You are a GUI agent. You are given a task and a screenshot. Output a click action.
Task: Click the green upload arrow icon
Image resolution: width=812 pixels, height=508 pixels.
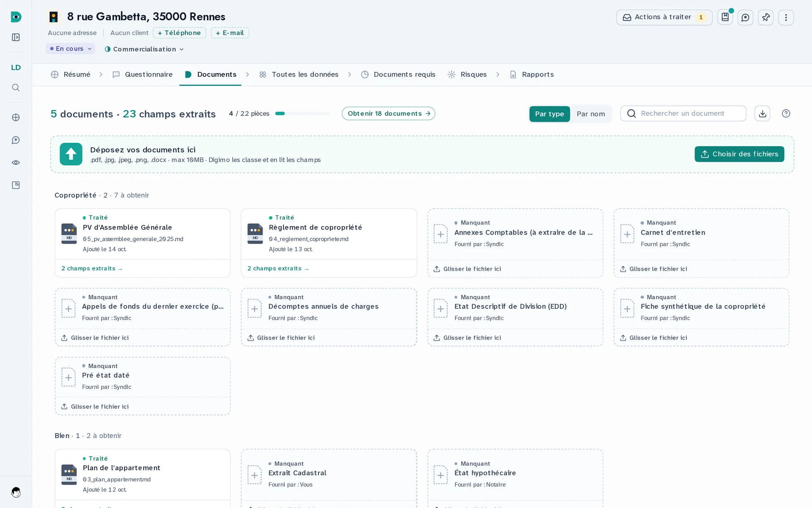[x=71, y=154]
